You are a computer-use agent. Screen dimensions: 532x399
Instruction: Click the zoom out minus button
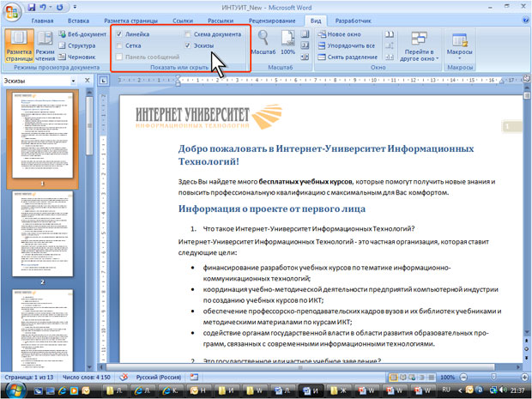(463, 378)
